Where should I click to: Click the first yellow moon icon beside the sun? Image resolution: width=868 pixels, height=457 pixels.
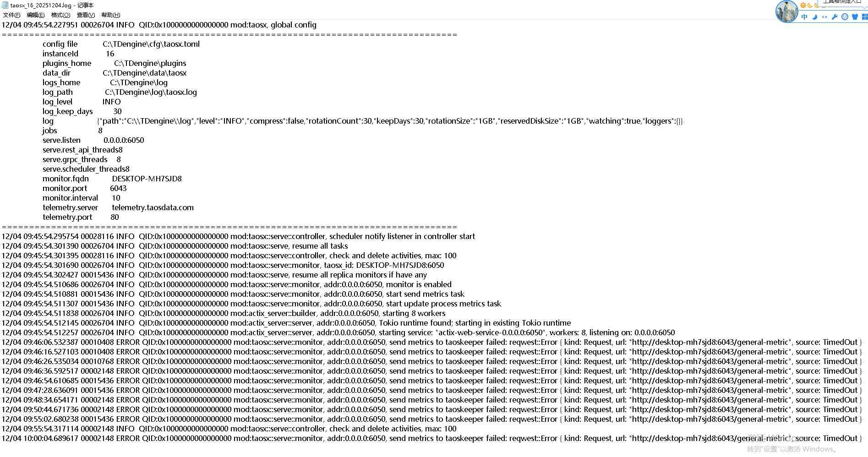810,5
